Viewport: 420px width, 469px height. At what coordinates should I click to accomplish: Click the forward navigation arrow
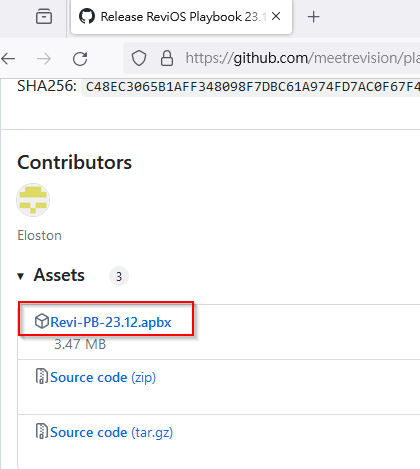44,59
